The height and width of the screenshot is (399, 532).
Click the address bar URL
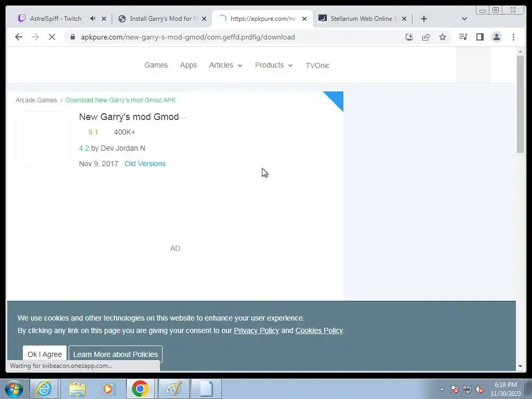click(188, 37)
